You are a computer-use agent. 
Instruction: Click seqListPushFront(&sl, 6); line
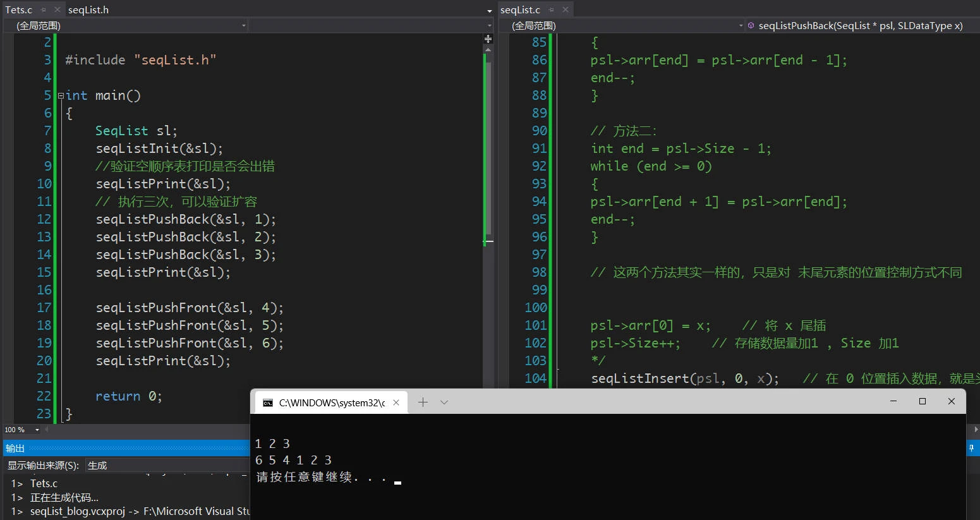[x=190, y=343]
